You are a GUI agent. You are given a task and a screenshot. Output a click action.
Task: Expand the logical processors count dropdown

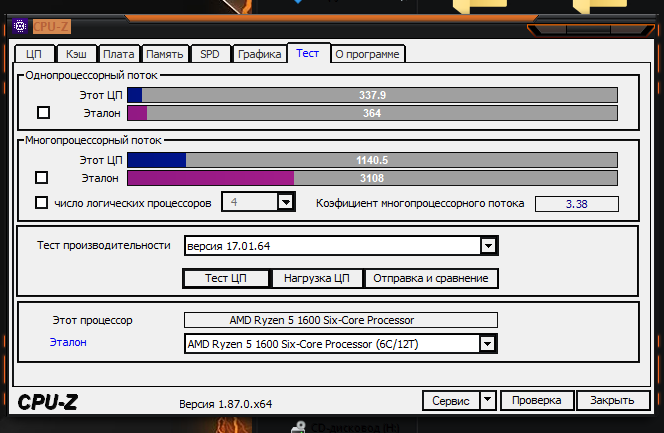coord(286,202)
